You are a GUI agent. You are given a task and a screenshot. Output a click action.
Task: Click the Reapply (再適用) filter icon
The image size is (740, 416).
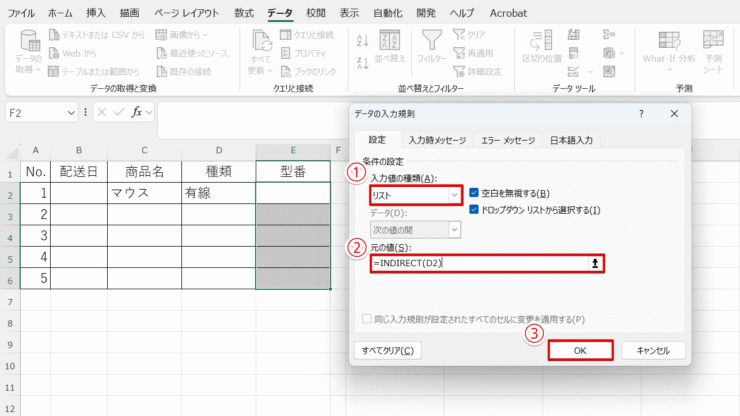(459, 53)
